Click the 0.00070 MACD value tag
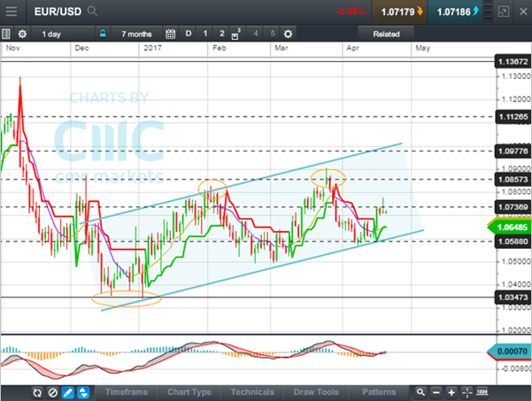Viewport: 532px width, 401px height. [x=510, y=351]
